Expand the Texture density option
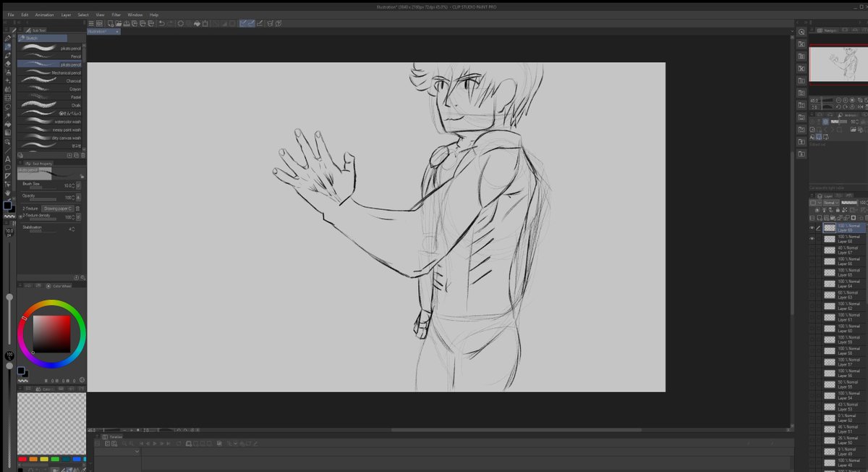Image resolution: width=868 pixels, height=472 pixels. (20, 216)
